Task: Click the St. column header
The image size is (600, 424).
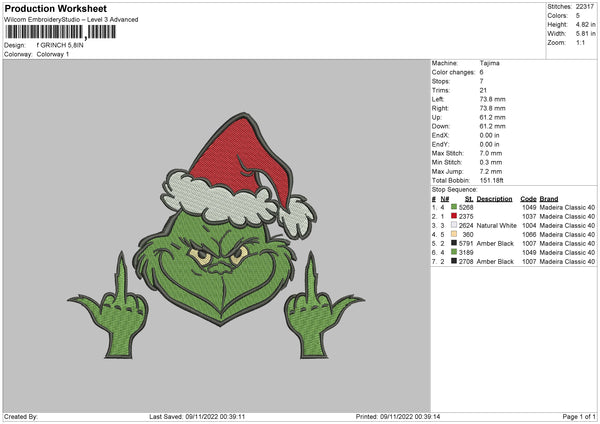Action: tap(469, 199)
